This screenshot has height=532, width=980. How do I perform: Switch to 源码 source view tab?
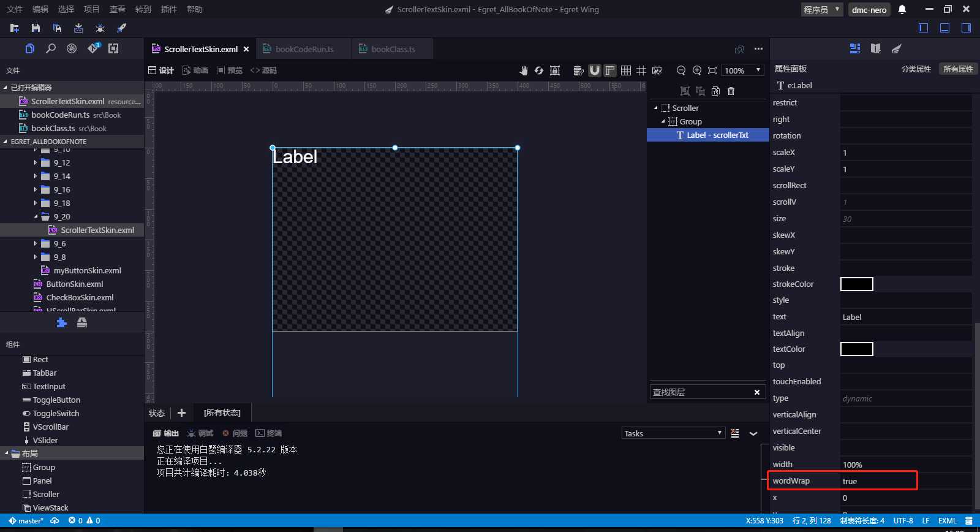(263, 70)
